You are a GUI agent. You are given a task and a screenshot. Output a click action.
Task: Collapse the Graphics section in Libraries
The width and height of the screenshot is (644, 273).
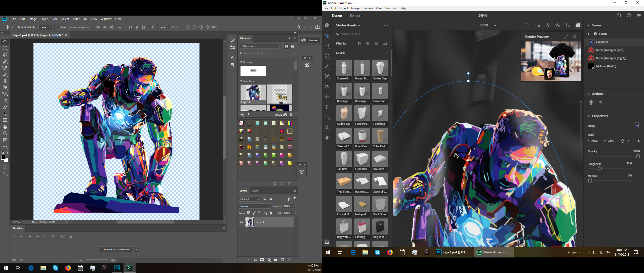click(x=241, y=81)
